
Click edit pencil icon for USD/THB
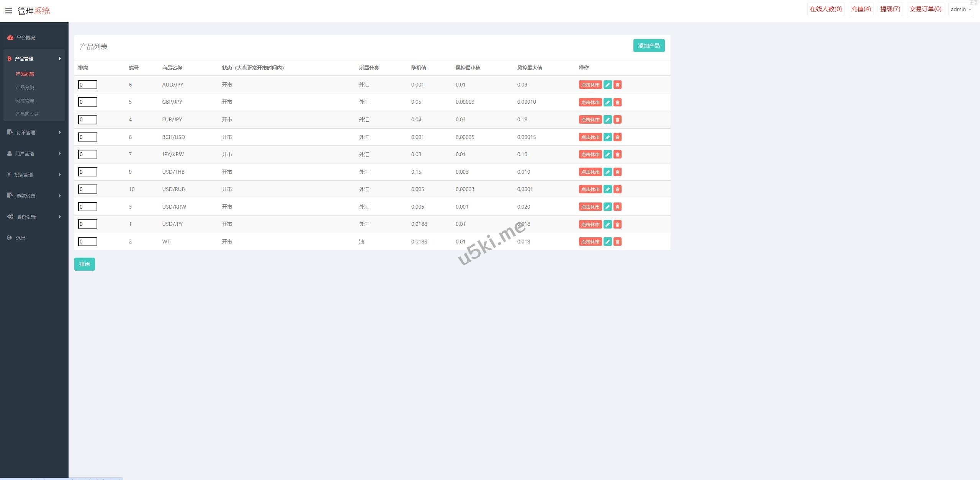click(607, 172)
